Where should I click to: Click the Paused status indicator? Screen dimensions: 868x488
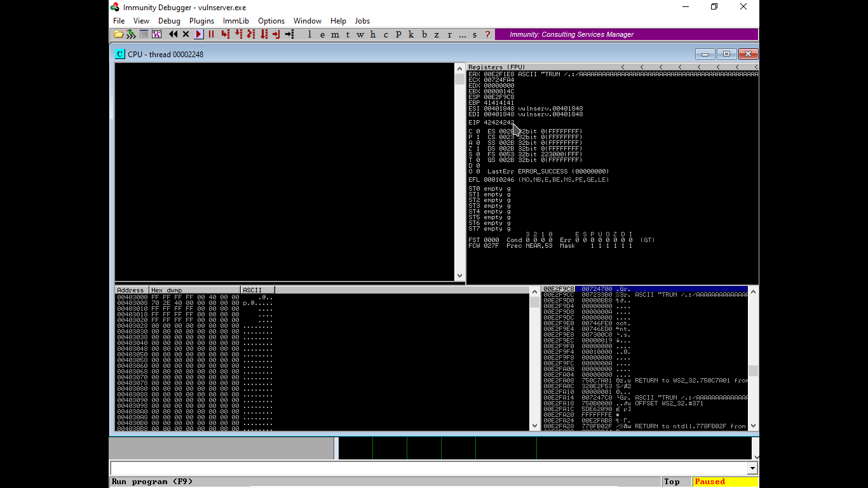coord(726,482)
